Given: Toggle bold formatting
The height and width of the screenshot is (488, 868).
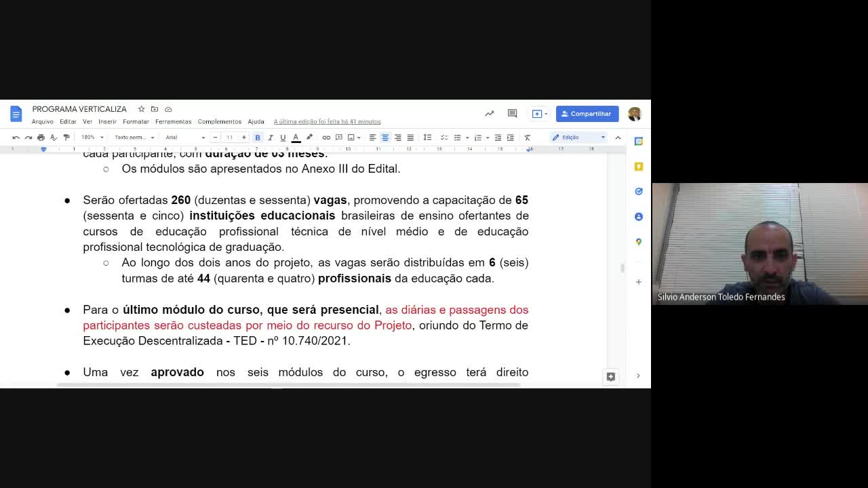Looking at the screenshot, I should (258, 138).
